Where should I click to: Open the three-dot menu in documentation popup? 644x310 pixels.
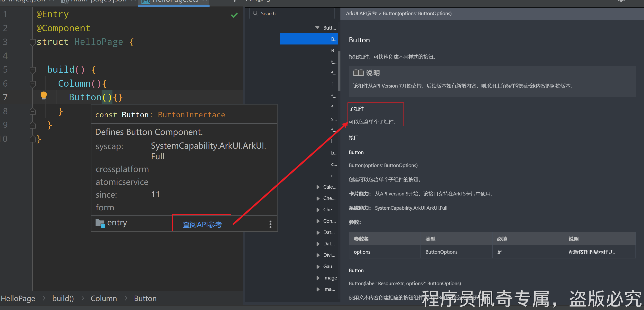click(270, 224)
